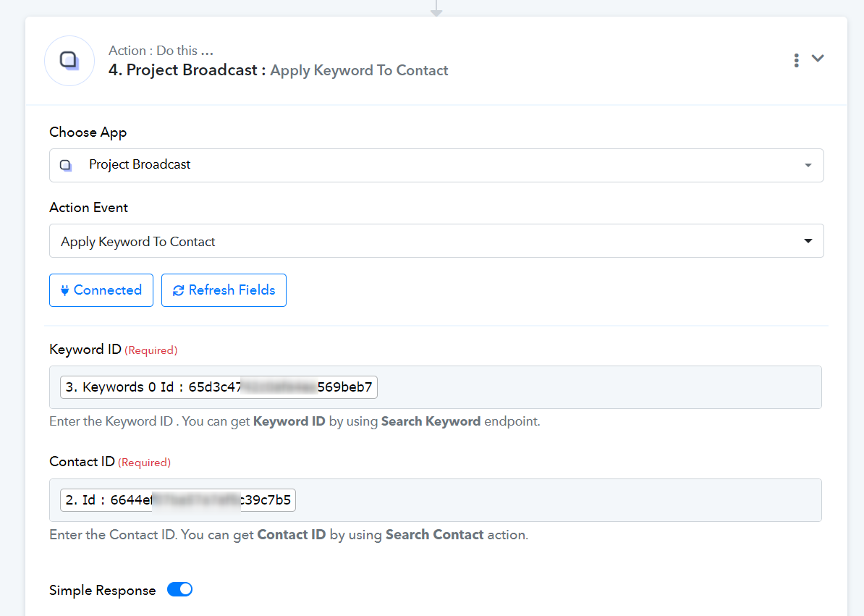This screenshot has height=616, width=864.
Task: Select the Keywords 0 Id mapped value chip
Action: tap(219, 387)
